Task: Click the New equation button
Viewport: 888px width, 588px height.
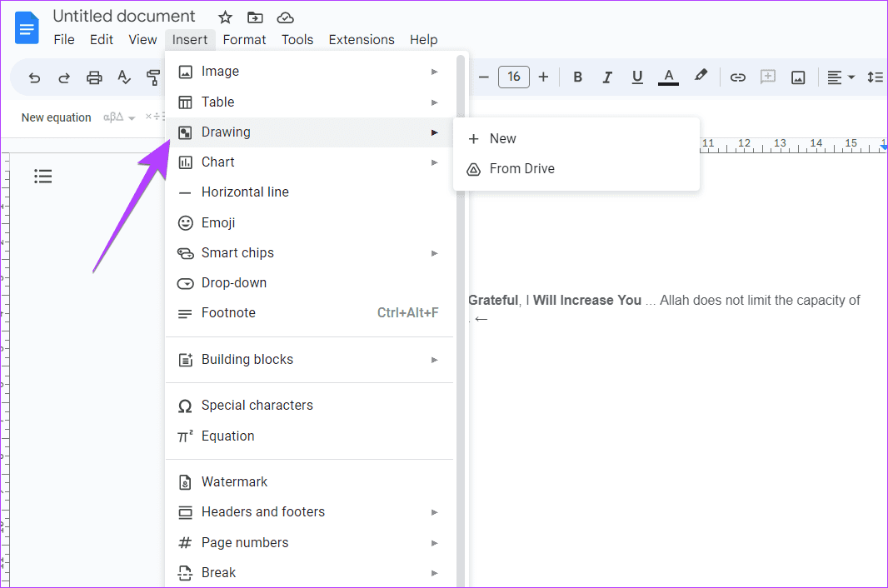Action: [x=56, y=117]
